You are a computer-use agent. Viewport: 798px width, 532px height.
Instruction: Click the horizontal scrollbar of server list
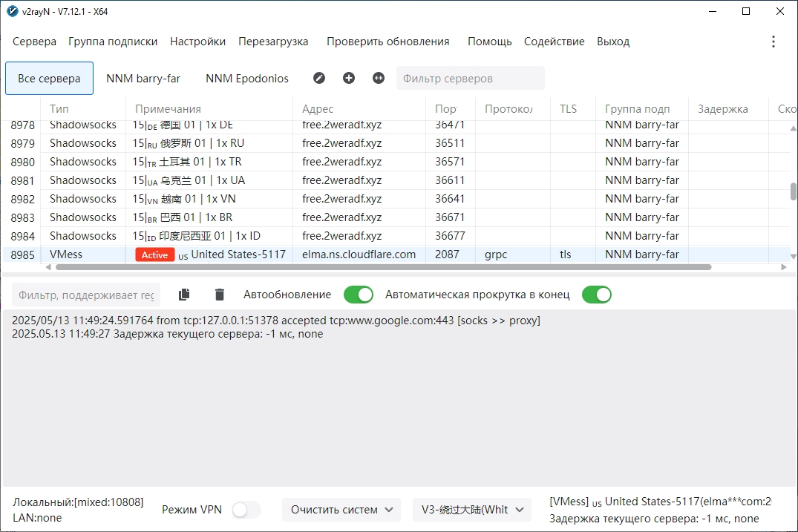pos(383,267)
